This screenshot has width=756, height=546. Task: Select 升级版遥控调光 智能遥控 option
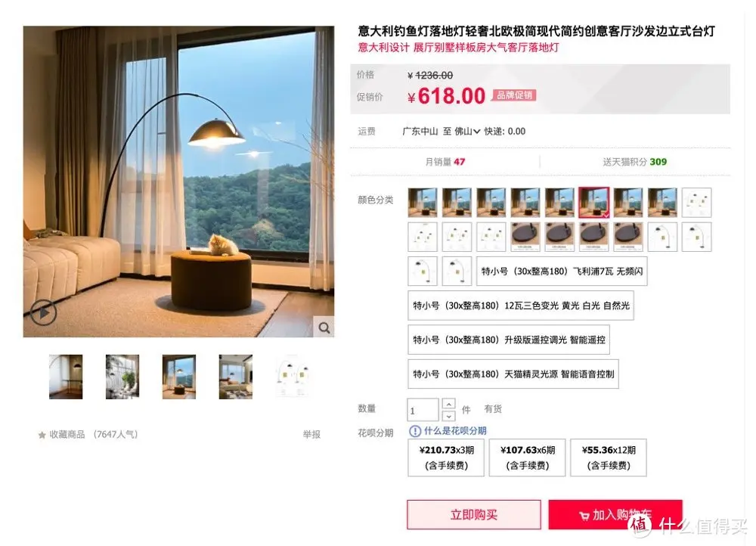tap(509, 340)
